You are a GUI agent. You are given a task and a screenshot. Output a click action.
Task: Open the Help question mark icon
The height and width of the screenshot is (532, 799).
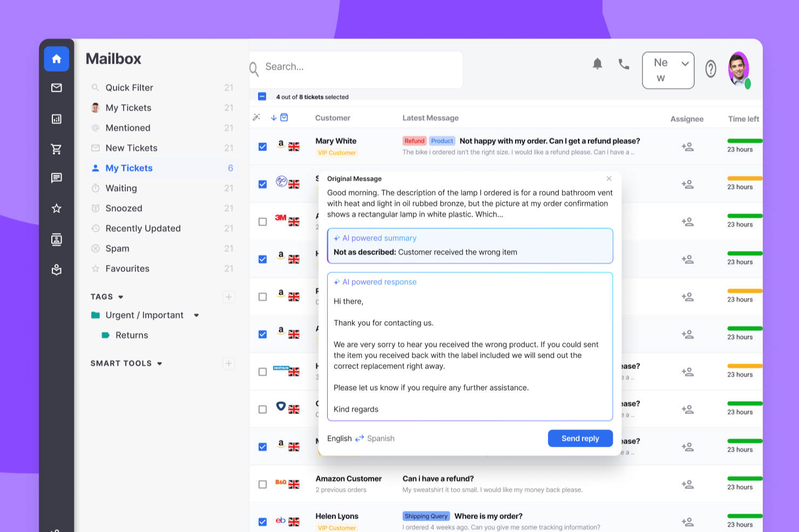pos(710,69)
